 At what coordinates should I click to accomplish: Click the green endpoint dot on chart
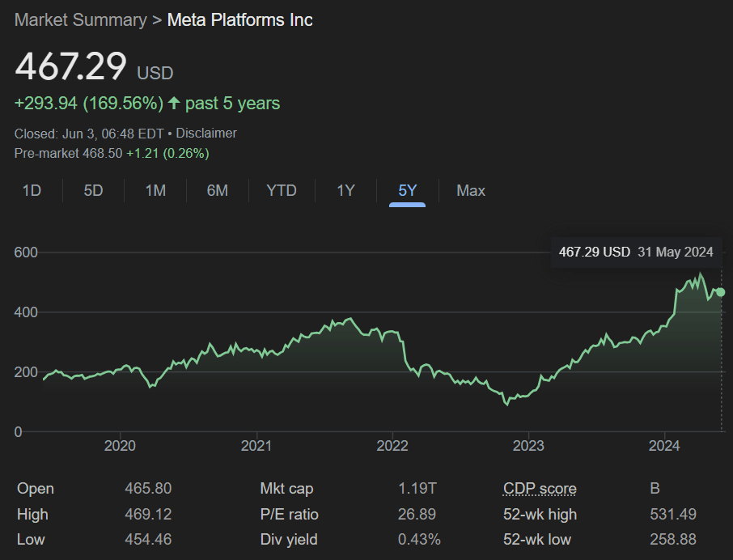pyautogui.click(x=721, y=292)
